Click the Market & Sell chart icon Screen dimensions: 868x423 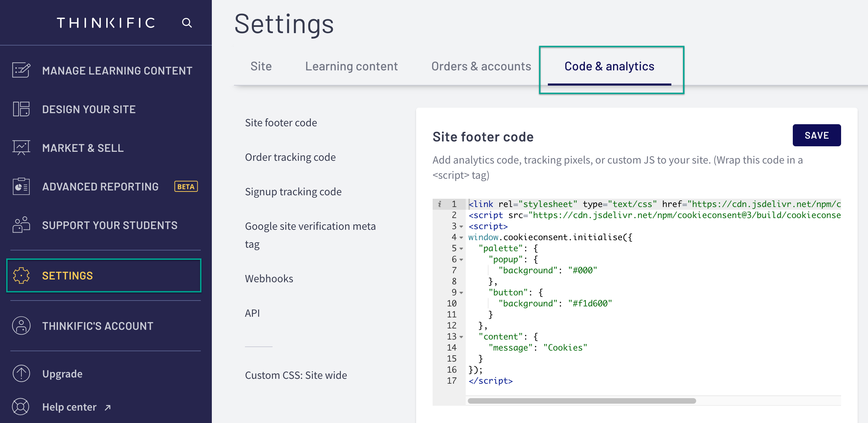[21, 148]
